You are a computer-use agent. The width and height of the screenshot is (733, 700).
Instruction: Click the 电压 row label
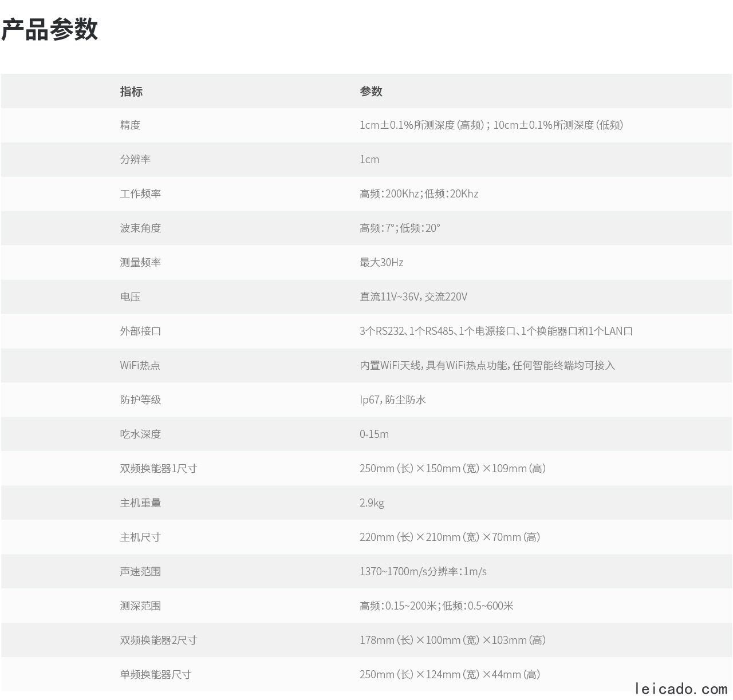[130, 297]
